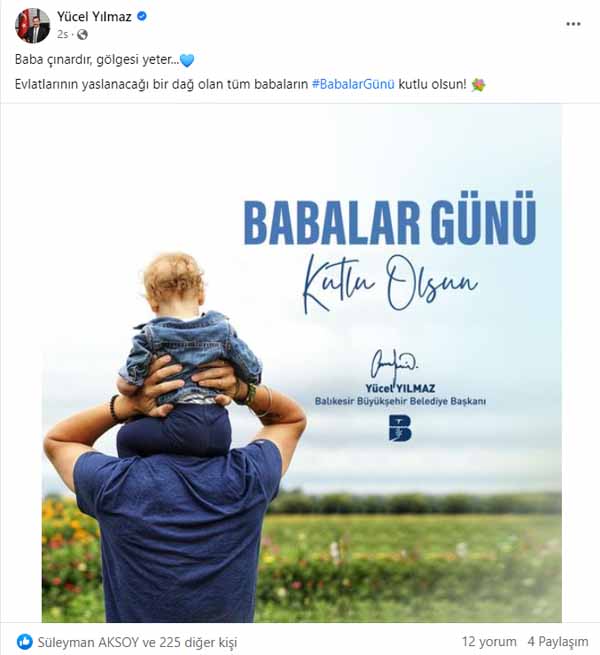The image size is (600, 655).
Task: Click the post text 'Baba çınardır, gölgesi yeter'
Action: click(x=94, y=60)
